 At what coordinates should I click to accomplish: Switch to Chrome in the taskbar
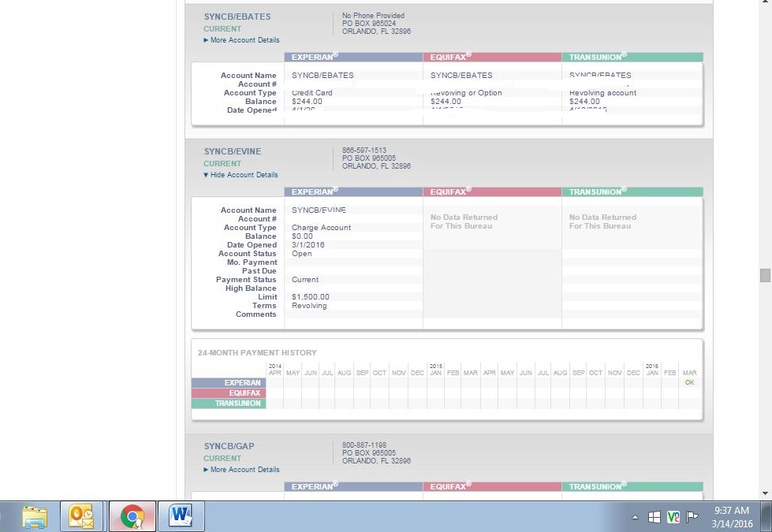132,516
